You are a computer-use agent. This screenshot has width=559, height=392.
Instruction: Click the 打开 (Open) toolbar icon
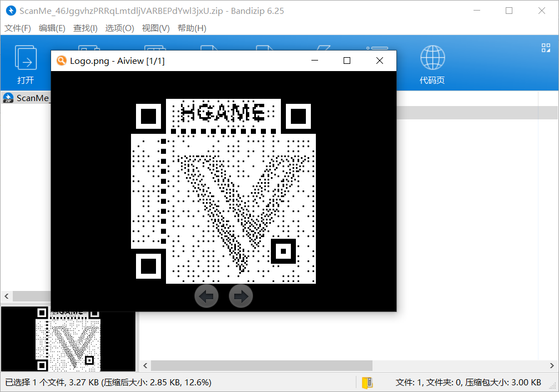[26, 58]
